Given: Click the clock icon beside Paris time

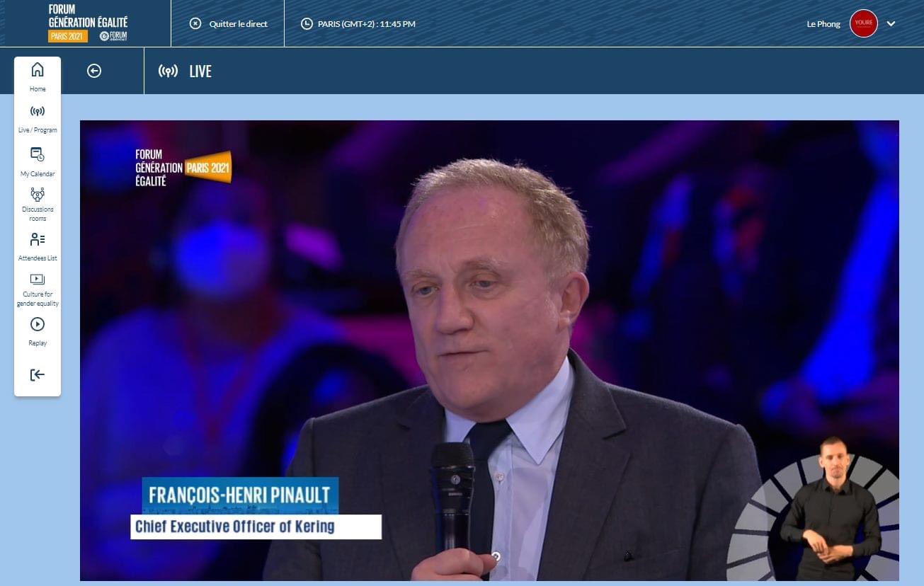Looking at the screenshot, I should [x=307, y=23].
